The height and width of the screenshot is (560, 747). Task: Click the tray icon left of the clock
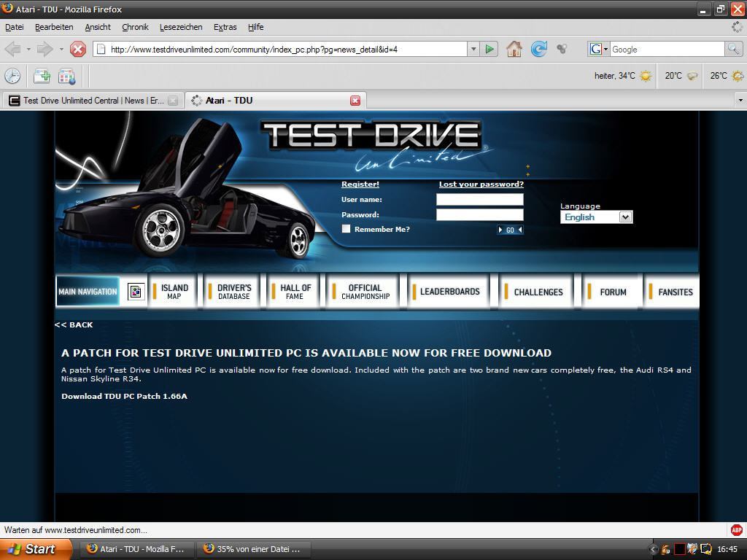click(705, 549)
